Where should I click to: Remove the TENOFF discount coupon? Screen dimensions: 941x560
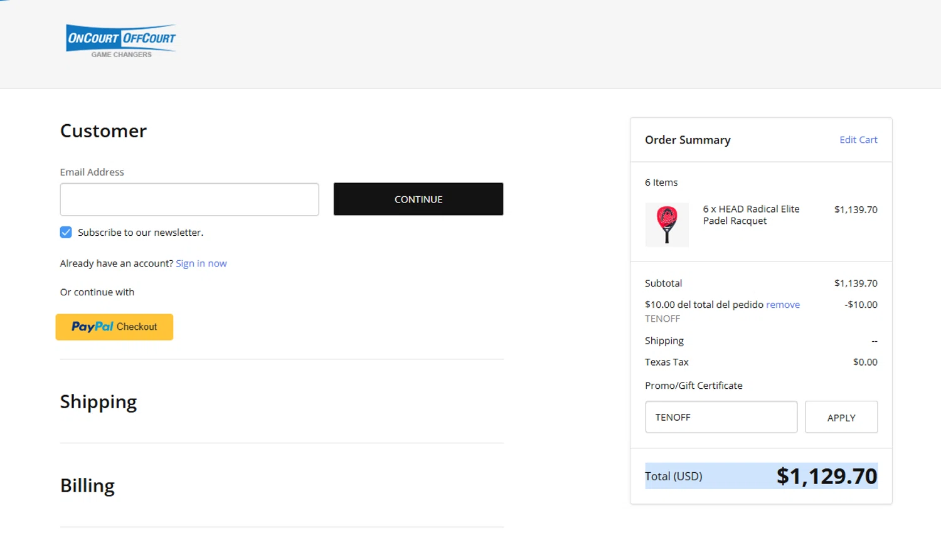783,305
